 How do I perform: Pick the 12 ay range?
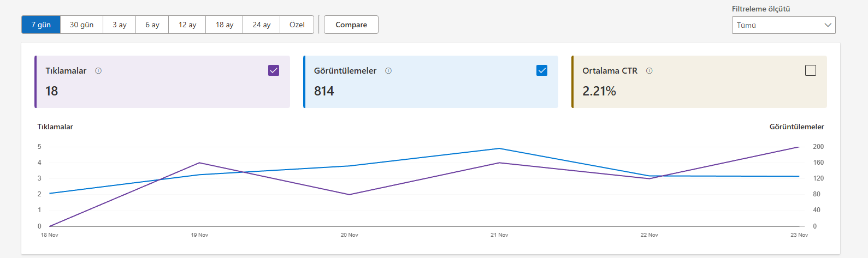187,25
